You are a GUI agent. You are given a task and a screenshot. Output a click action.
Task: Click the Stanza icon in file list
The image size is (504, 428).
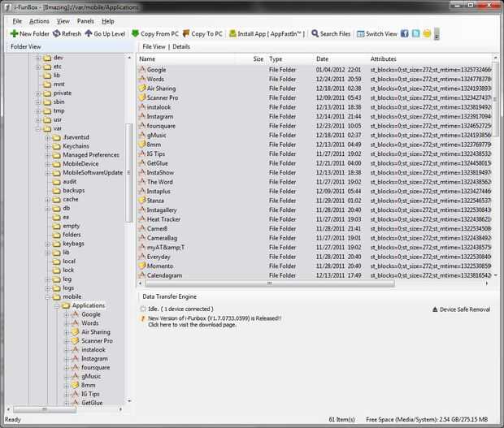pos(142,200)
